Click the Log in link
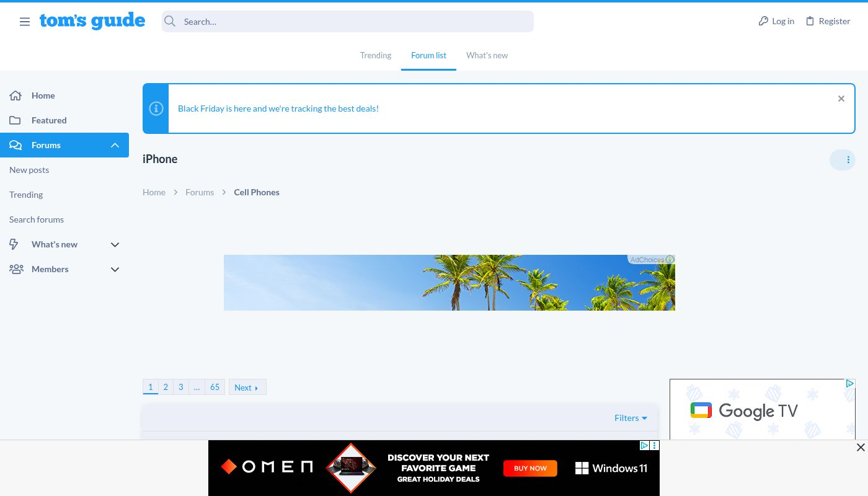Viewport: 868px width, 496px height. pos(776,21)
